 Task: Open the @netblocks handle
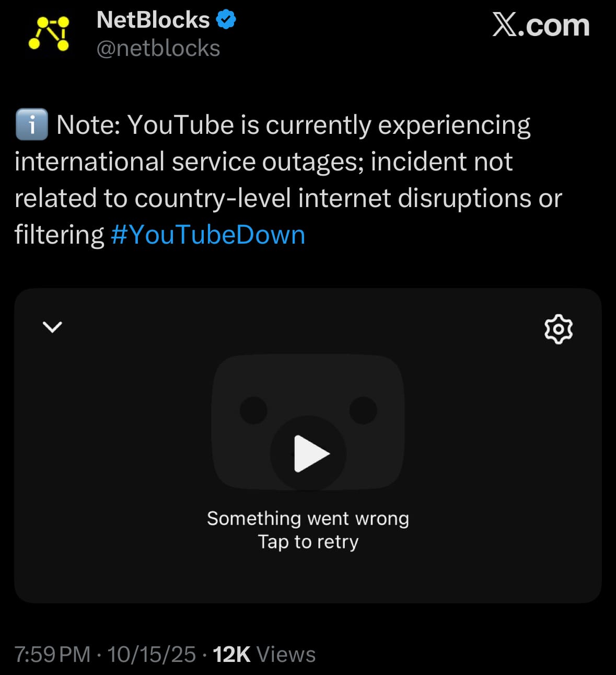coord(158,49)
